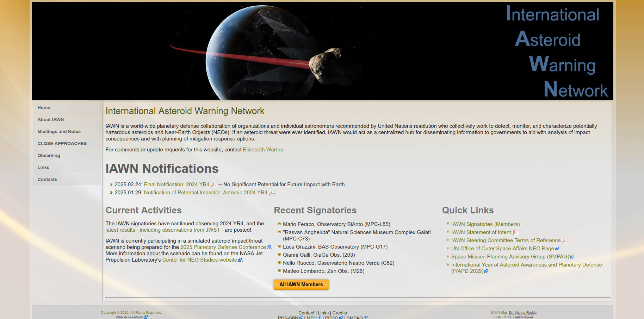Click external link icon after SMPAG link

point(572,257)
